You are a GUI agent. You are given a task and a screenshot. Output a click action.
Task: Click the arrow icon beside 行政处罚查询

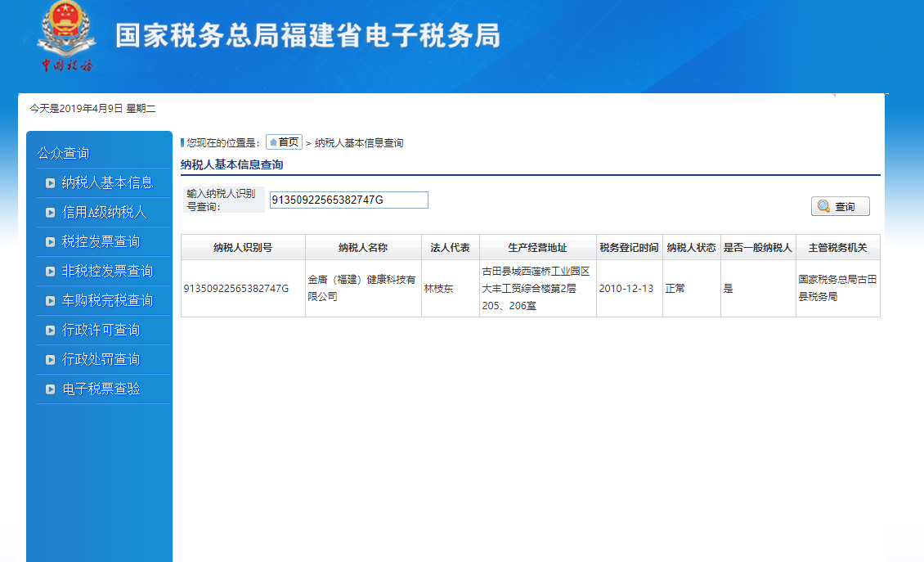[51, 360]
